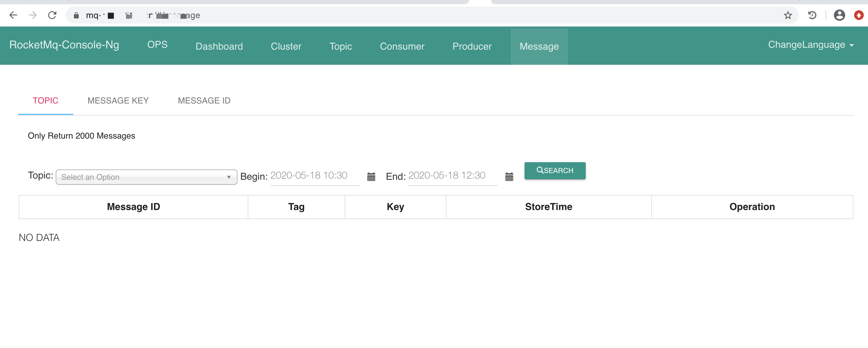This screenshot has width=868, height=348.
Task: Click the history clock icon in toolbar
Action: 812,15
